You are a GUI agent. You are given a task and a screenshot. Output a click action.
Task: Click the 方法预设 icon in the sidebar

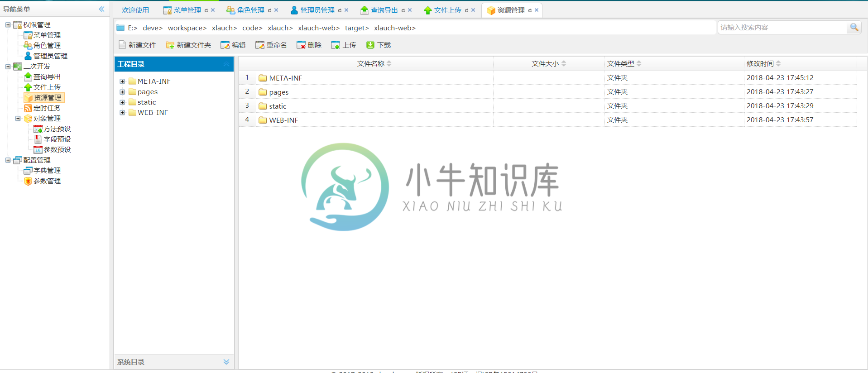38,129
